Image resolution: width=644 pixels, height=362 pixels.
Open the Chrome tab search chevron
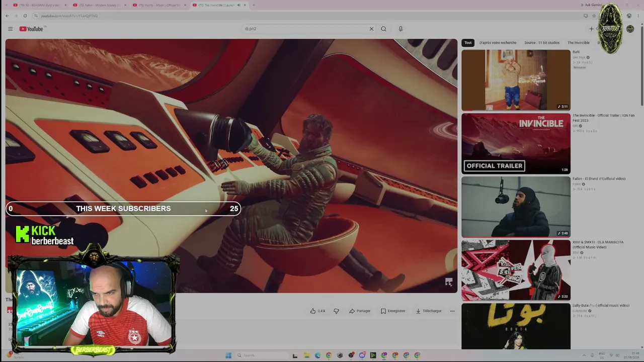[x=7, y=5]
